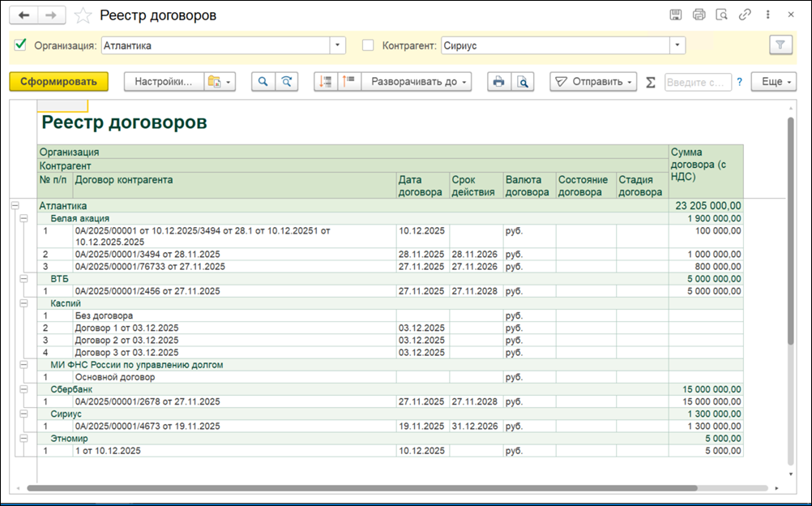Open the Еще menu

coord(774,82)
